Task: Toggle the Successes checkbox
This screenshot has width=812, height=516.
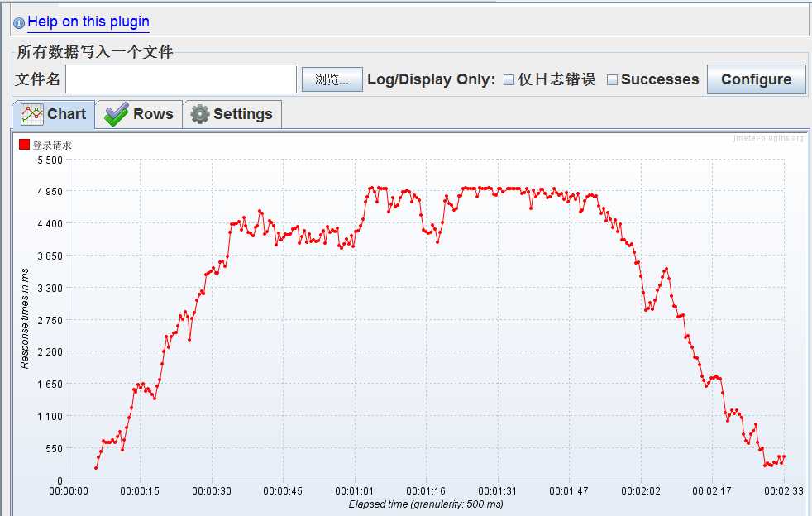Action: [612, 79]
